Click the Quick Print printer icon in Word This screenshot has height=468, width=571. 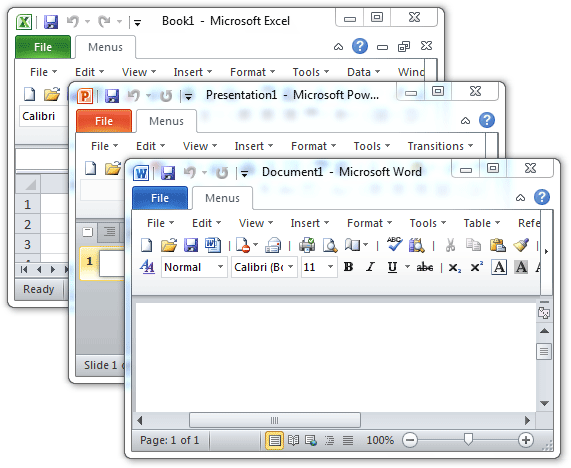[307, 245]
